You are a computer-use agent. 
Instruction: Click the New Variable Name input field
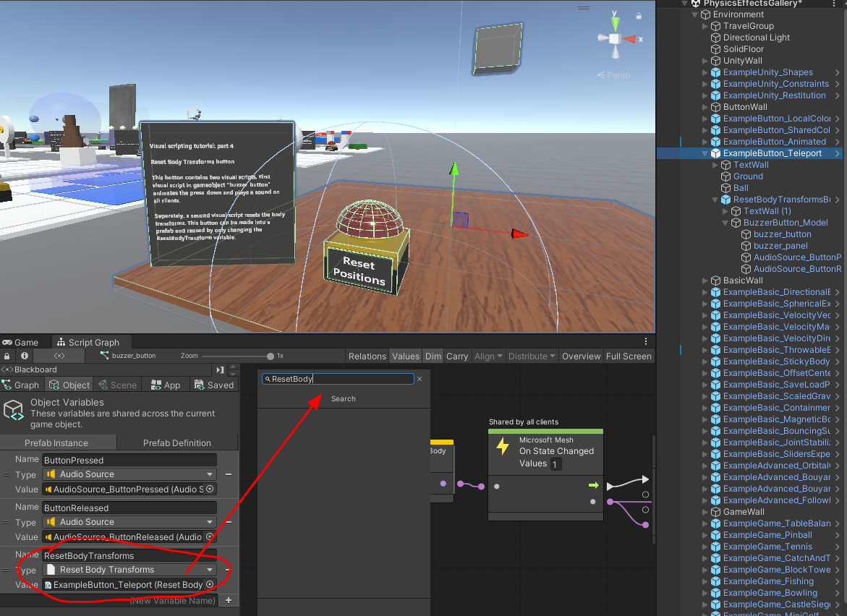[172, 600]
